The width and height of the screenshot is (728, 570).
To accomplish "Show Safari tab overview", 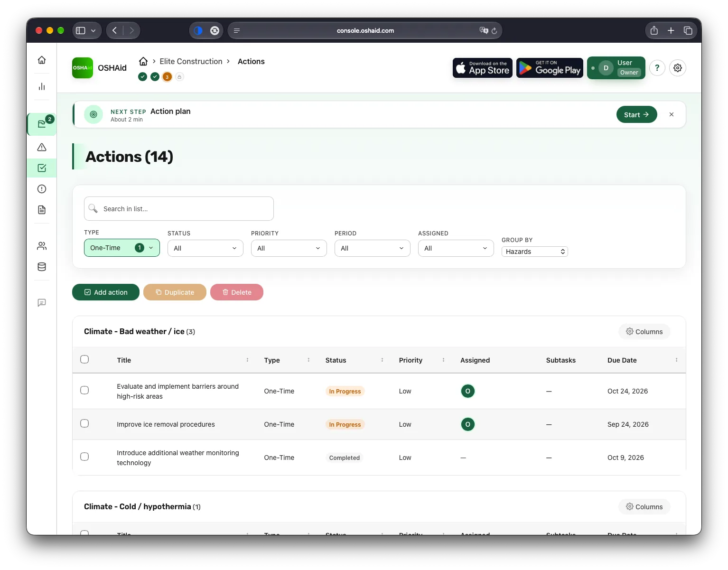I will click(688, 30).
